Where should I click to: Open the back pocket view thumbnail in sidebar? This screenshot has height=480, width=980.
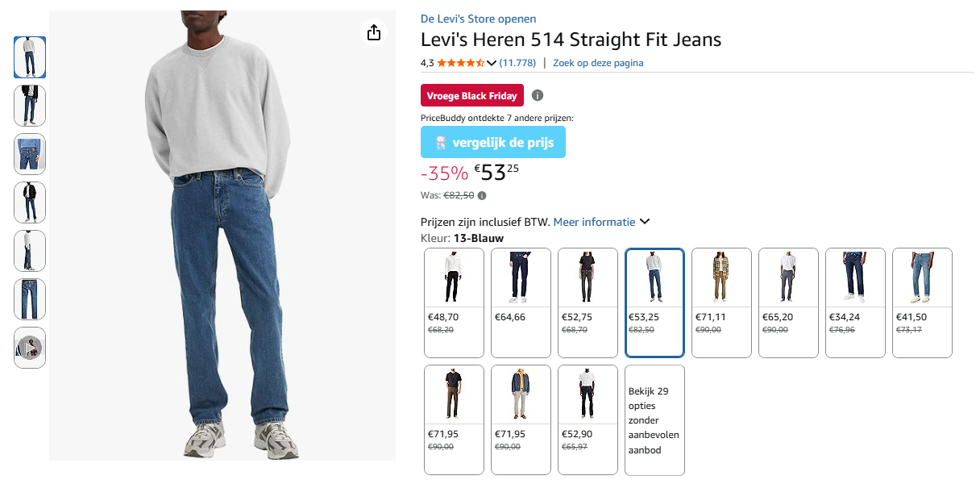(30, 154)
